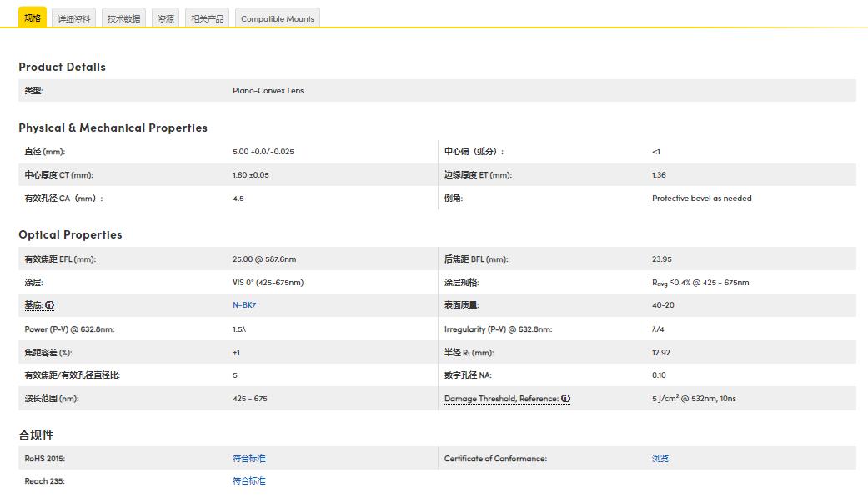This screenshot has height=503, width=868.
Task: Click the 25.00 @ 587.6nm focal length value
Action: (x=263, y=259)
